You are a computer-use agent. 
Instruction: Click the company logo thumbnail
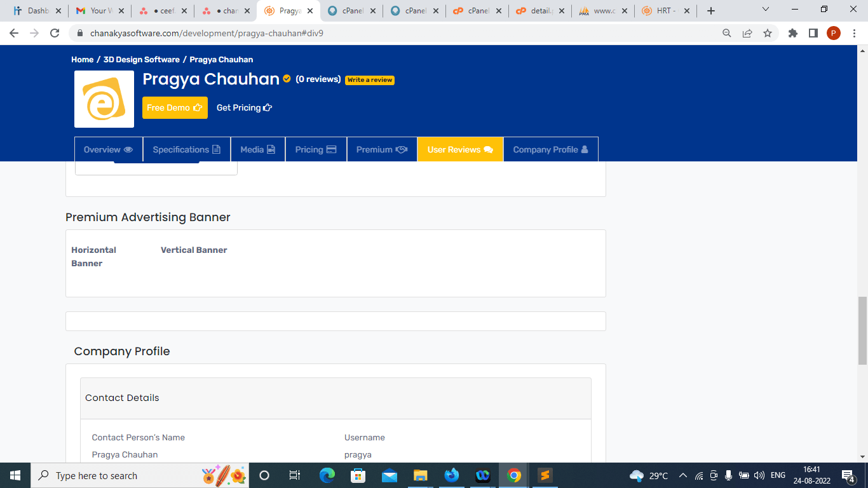pos(104,99)
